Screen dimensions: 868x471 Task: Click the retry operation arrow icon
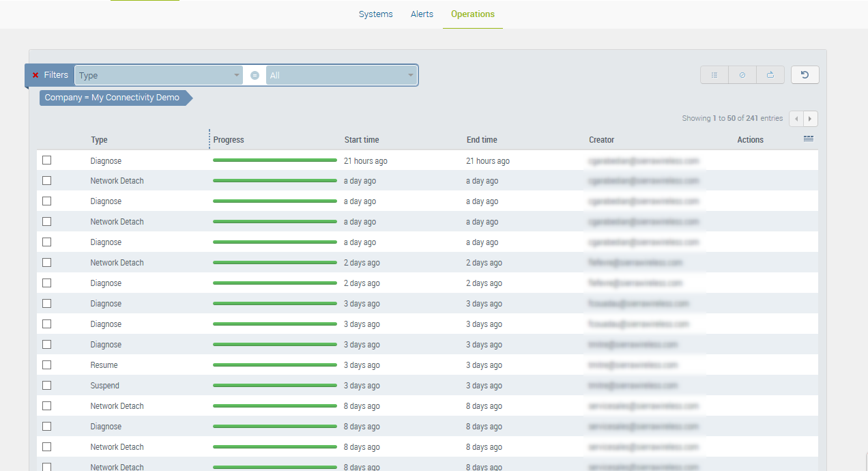pos(770,75)
